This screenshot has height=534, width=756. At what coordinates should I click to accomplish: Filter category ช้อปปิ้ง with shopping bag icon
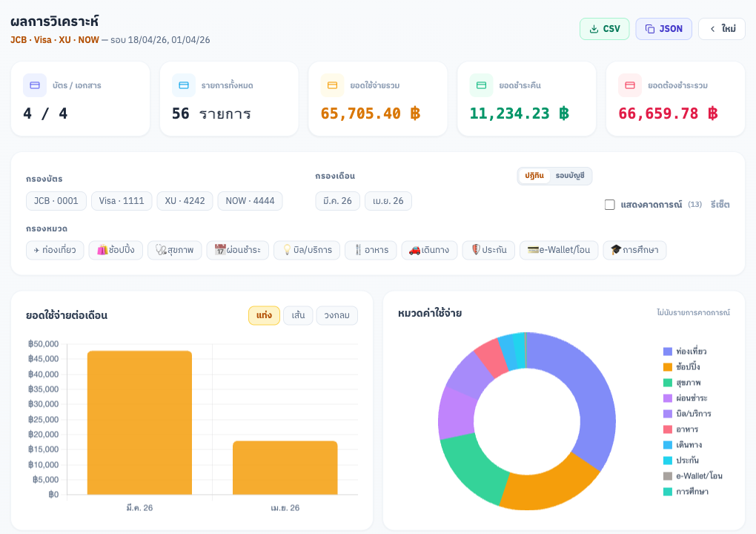tap(116, 250)
